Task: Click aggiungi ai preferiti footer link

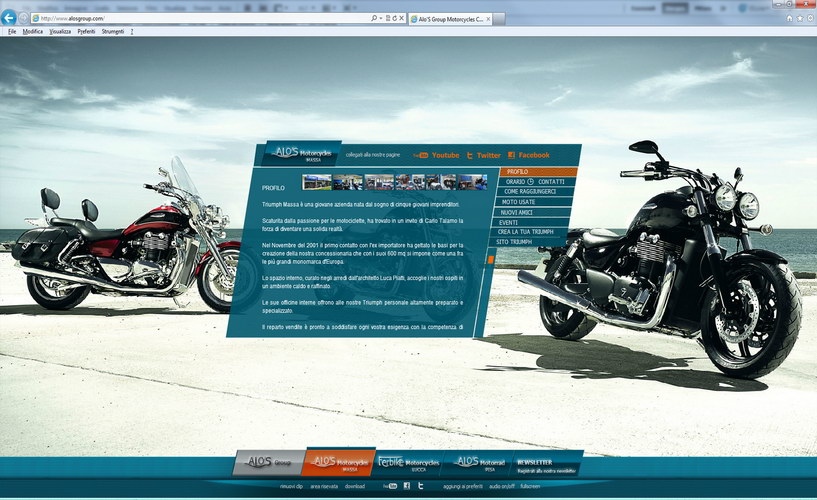Action: click(x=463, y=486)
